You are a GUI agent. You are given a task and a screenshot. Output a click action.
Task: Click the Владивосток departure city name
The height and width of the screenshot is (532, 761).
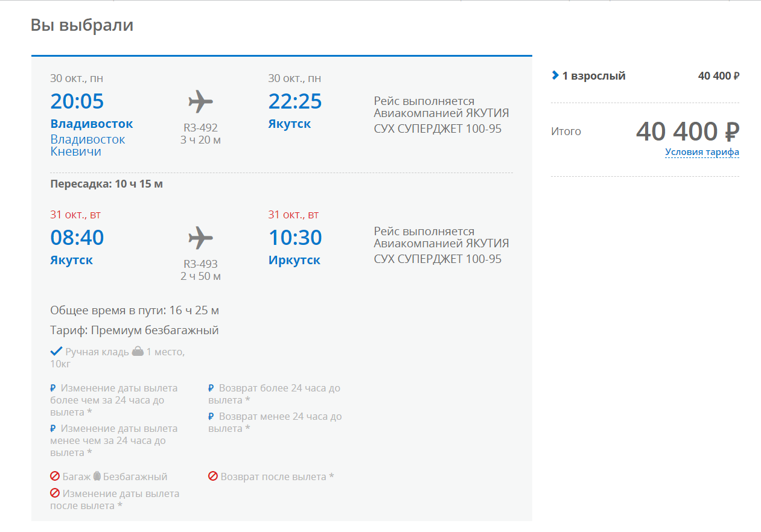point(92,124)
